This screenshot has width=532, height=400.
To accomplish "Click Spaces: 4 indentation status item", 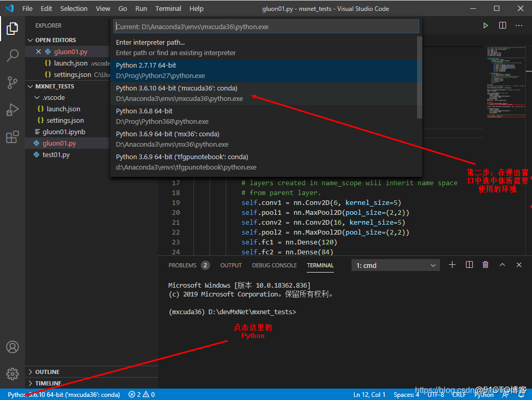I will (406, 395).
